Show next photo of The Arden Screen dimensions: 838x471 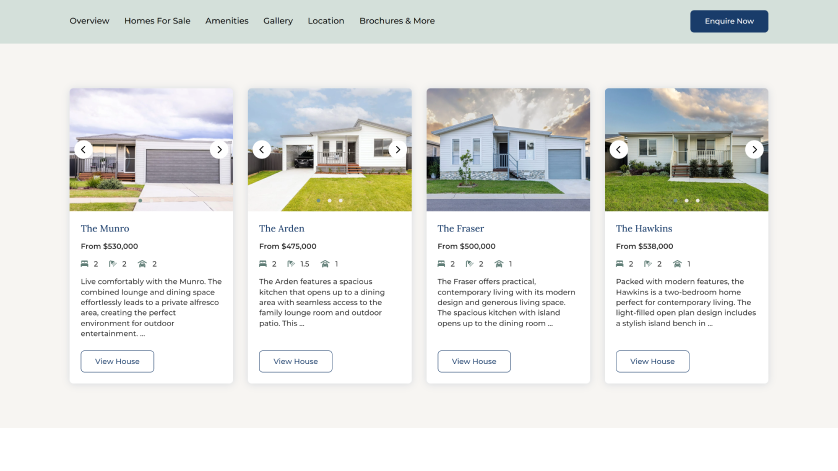[398, 150]
